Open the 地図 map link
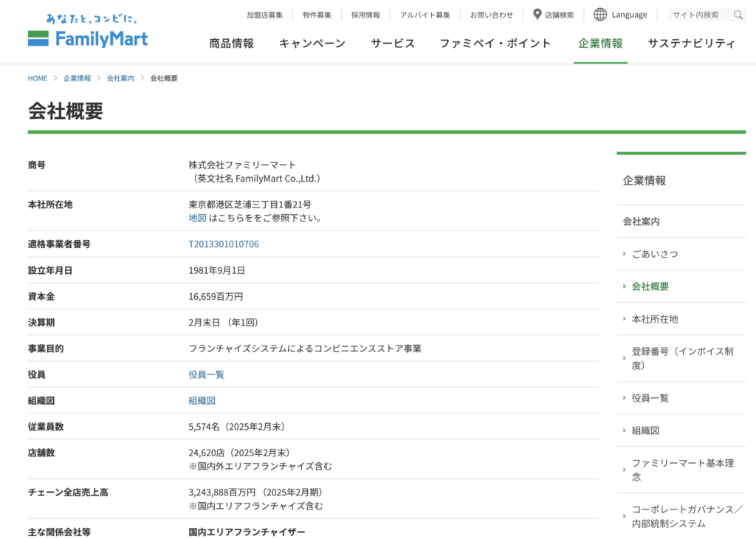 point(197,218)
